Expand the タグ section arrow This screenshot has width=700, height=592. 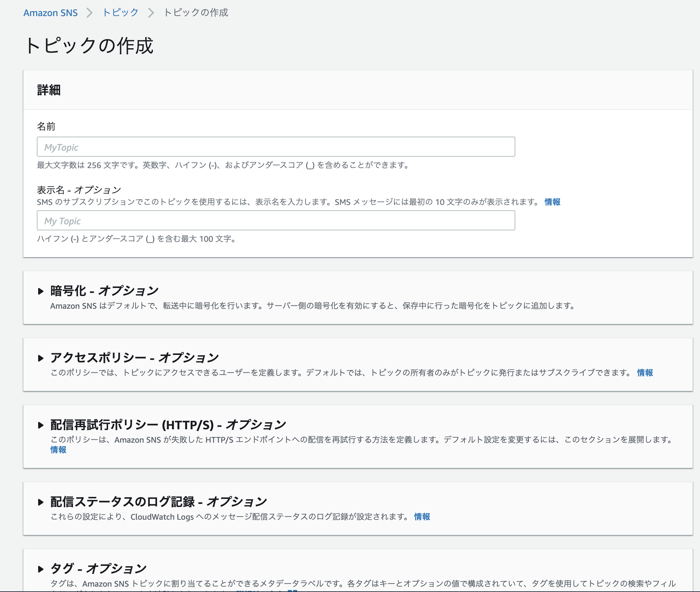point(40,569)
